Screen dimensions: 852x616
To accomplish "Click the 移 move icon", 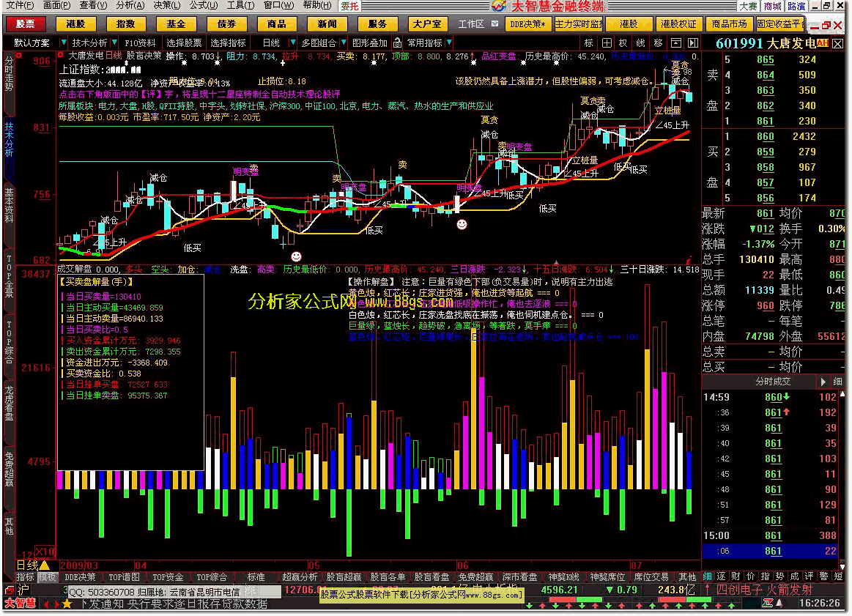I will coord(659,43).
